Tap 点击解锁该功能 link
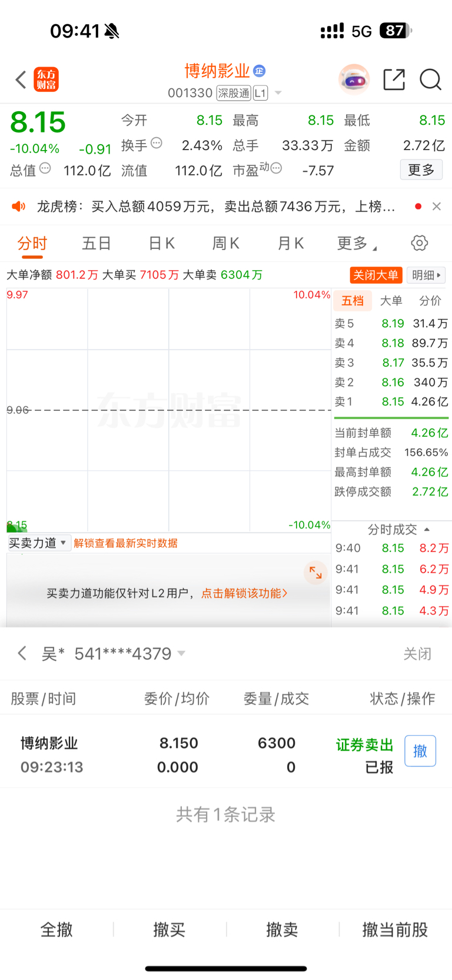Screen dimensions: 452x980 tap(244, 593)
